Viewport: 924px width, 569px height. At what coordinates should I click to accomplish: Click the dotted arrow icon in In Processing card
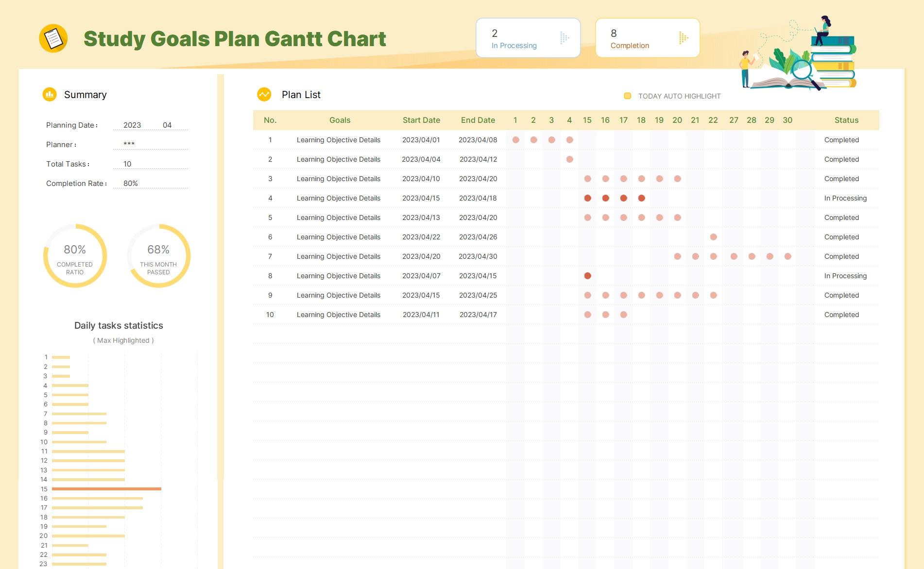tap(564, 38)
